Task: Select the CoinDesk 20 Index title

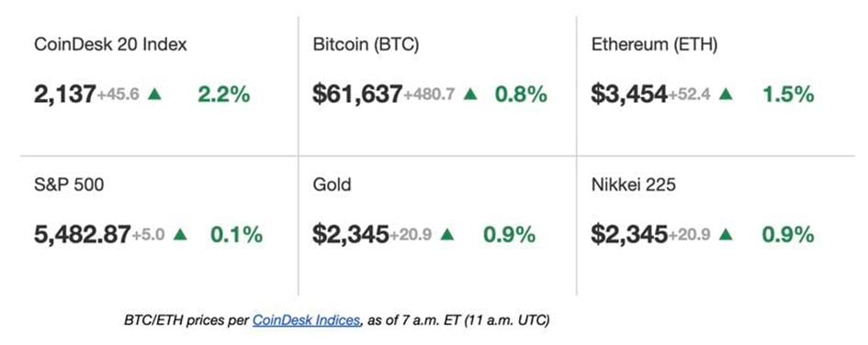Action: coord(111,44)
